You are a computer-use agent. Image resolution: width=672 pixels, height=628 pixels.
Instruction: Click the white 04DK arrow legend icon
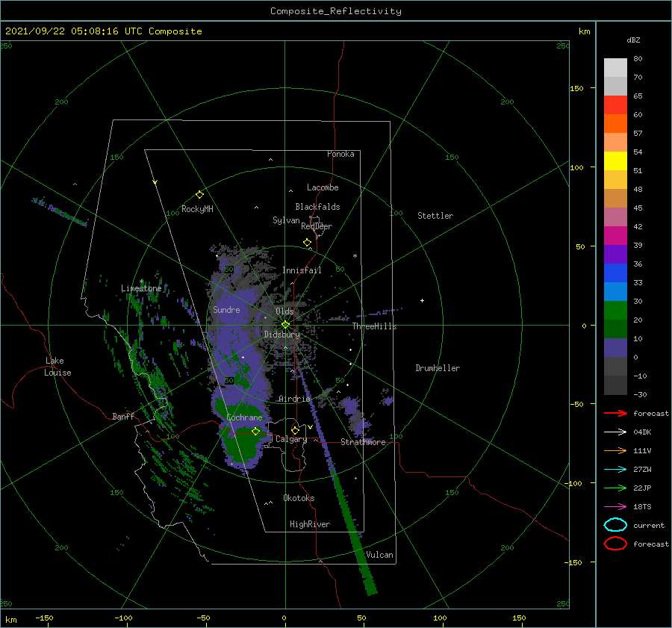coord(615,432)
